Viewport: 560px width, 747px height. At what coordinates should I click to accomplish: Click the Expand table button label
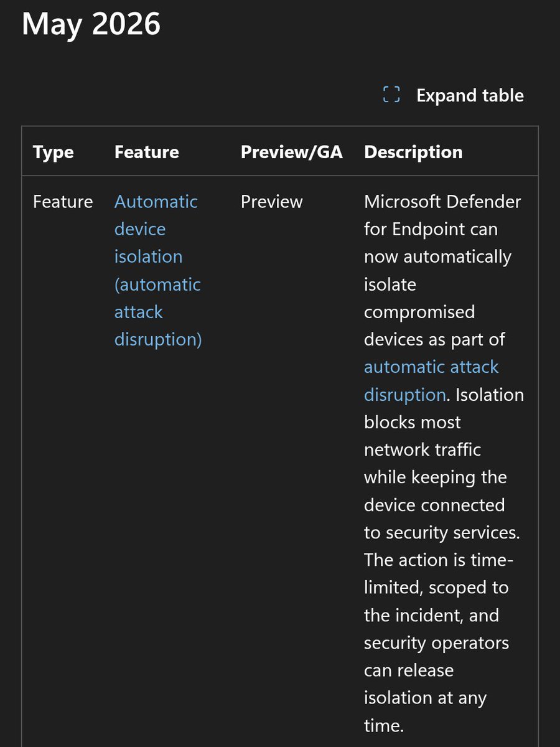(470, 96)
